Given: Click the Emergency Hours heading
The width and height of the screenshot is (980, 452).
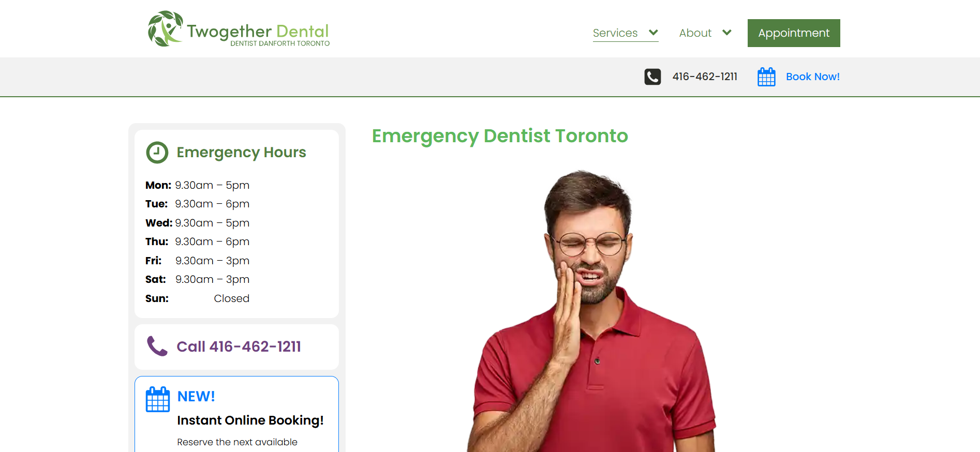Looking at the screenshot, I should [x=241, y=153].
